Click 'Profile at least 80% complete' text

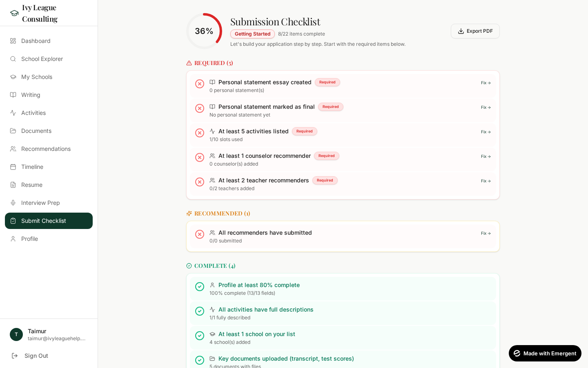(x=259, y=285)
